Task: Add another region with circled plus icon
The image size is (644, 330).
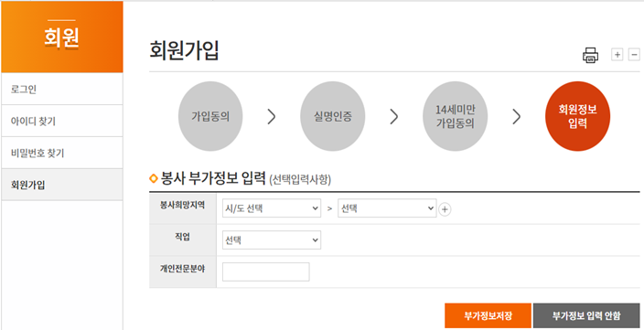Action: [445, 209]
